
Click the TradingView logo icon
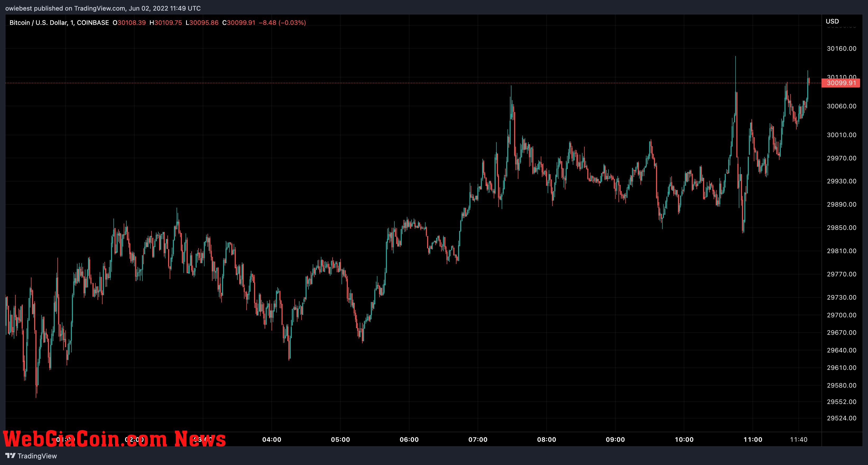point(11,455)
